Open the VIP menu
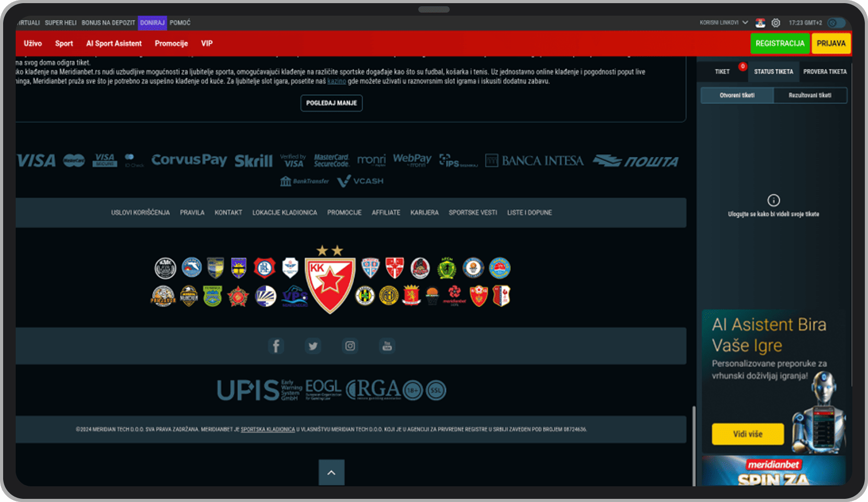868x502 pixels. [x=207, y=43]
